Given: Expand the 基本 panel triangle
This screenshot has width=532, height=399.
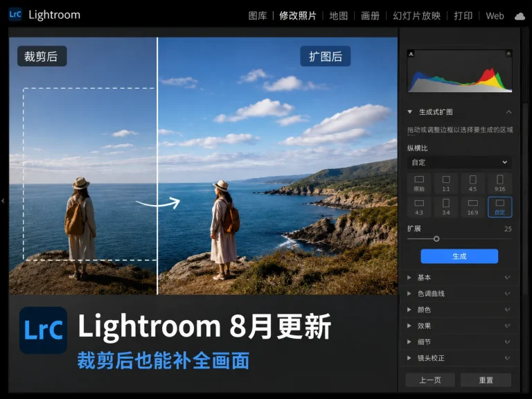Looking at the screenshot, I should click(409, 278).
